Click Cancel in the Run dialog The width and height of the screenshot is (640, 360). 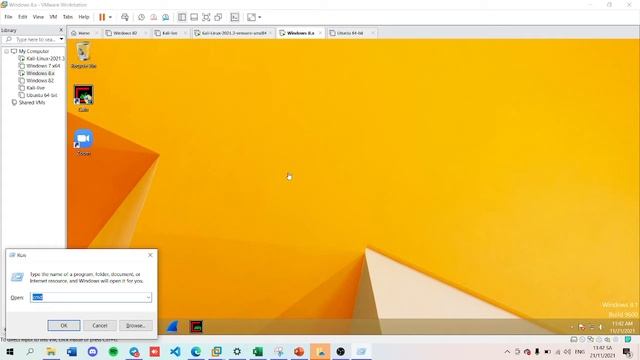pos(100,326)
